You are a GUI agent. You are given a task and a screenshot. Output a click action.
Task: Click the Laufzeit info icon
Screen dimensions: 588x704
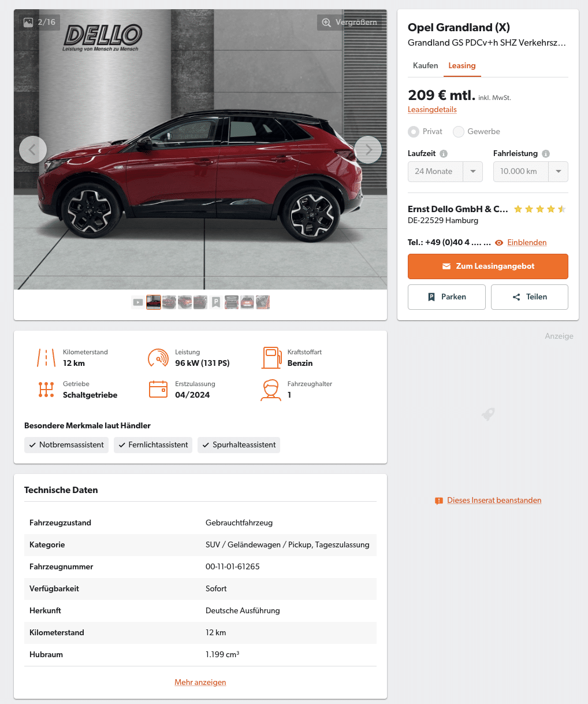[444, 154]
